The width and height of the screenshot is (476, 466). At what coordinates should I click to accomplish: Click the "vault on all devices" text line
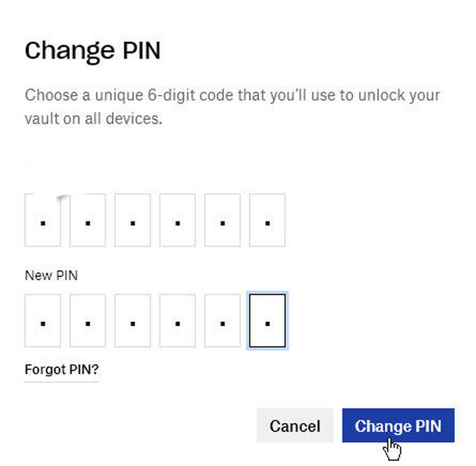coord(93,119)
